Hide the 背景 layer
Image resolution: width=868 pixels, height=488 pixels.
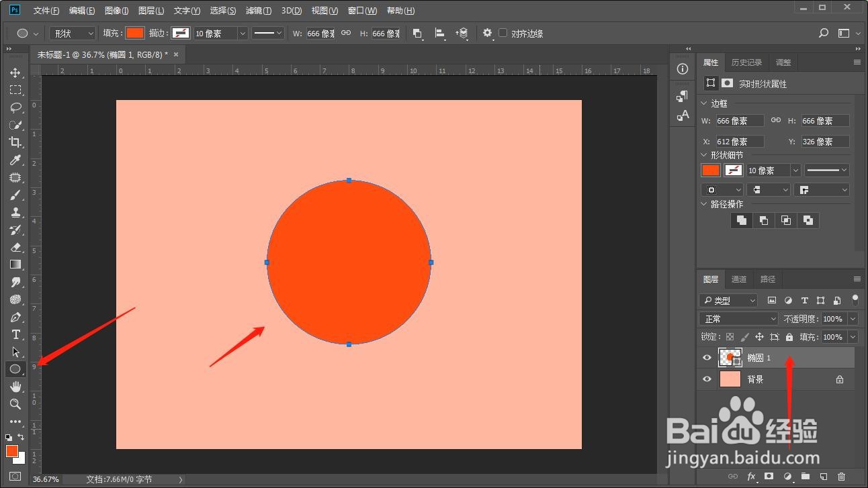pyautogui.click(x=707, y=379)
